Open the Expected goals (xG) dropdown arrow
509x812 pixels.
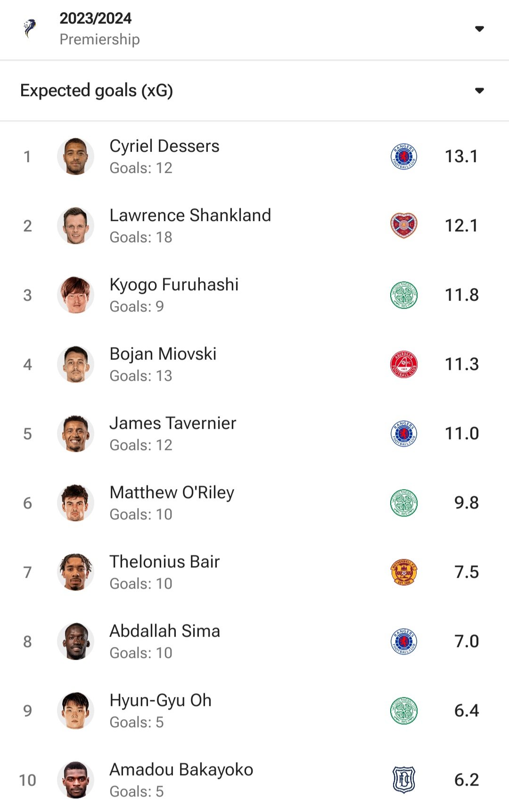click(479, 90)
